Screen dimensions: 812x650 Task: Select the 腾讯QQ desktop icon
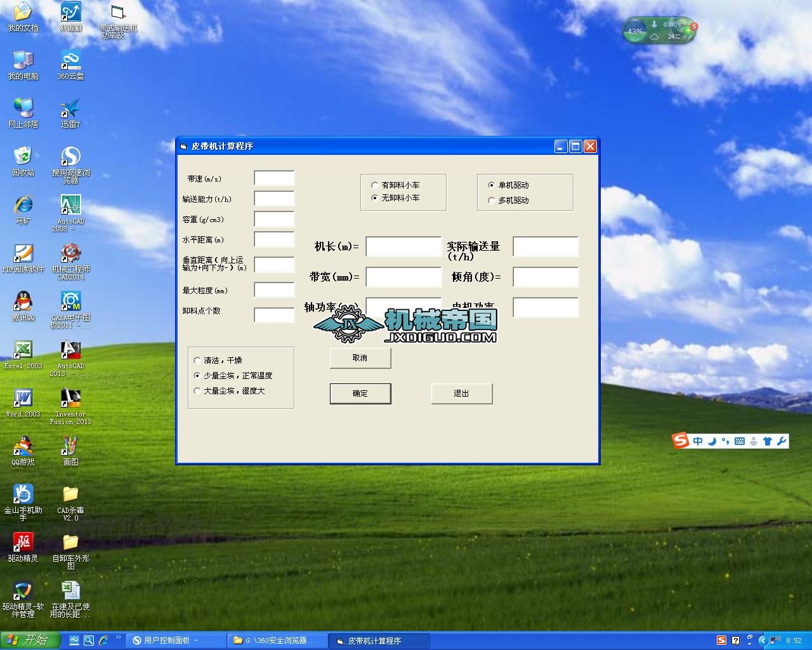[23, 307]
